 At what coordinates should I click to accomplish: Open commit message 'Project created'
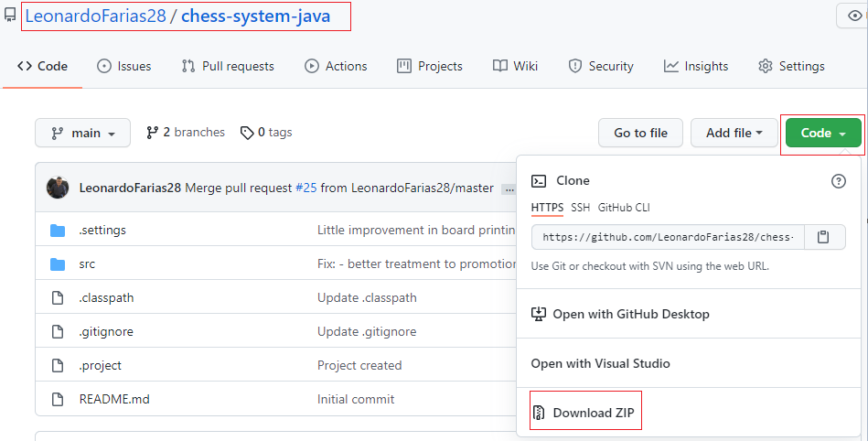(x=359, y=365)
